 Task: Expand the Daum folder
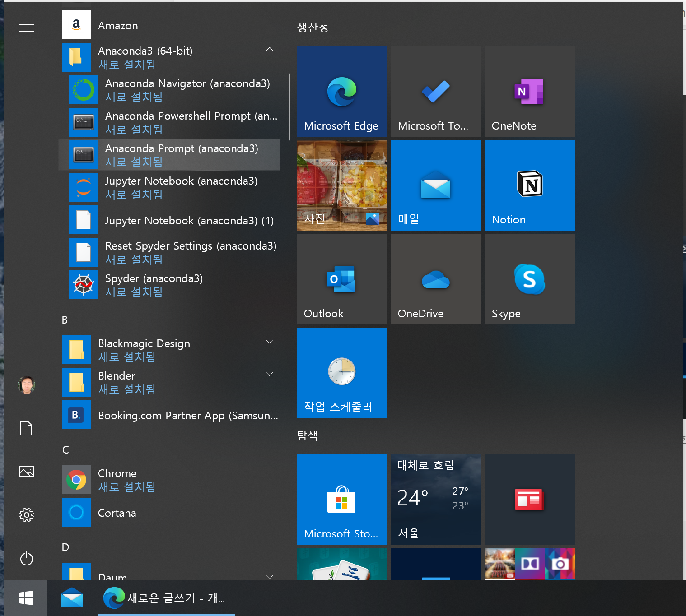tap(270, 576)
